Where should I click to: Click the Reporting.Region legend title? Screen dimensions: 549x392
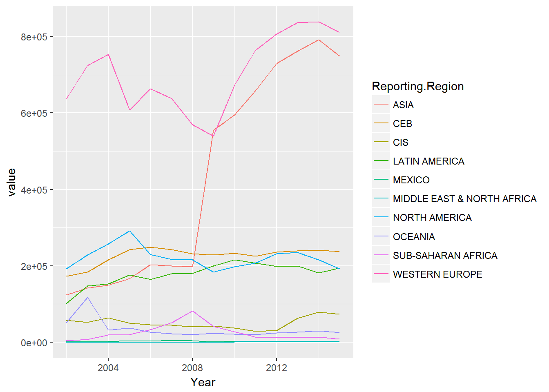coord(417,87)
